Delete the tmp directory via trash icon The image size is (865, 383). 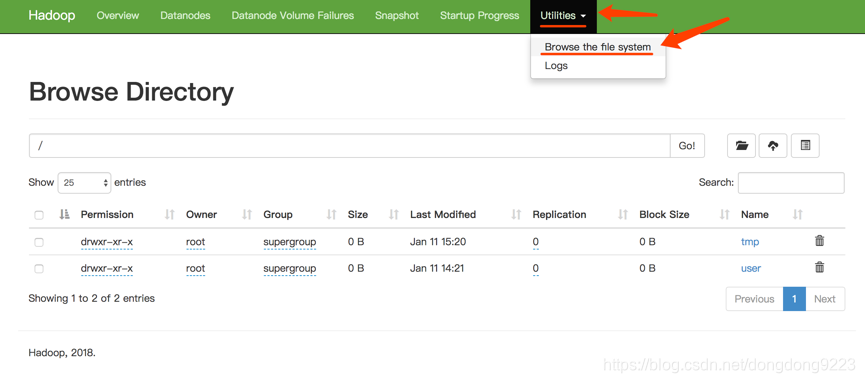[820, 241]
